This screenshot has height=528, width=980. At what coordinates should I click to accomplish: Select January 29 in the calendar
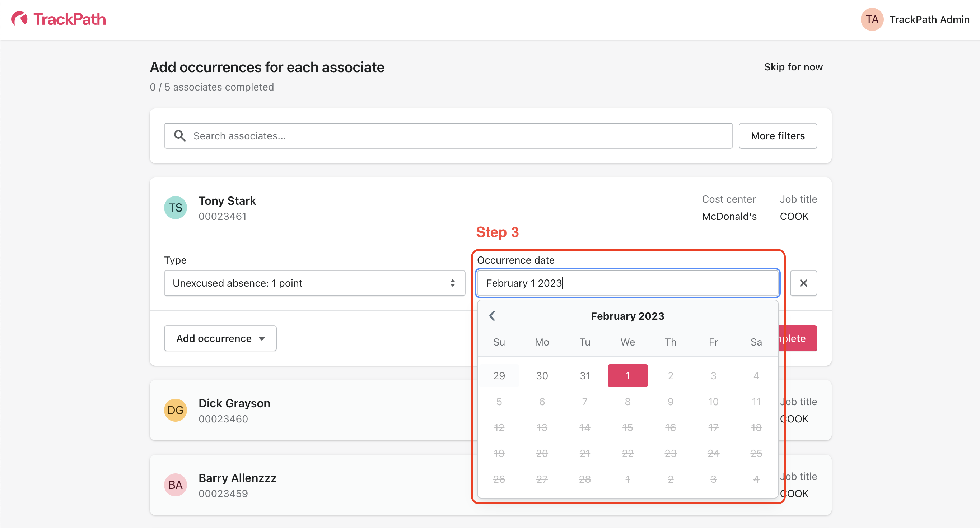tap(499, 376)
